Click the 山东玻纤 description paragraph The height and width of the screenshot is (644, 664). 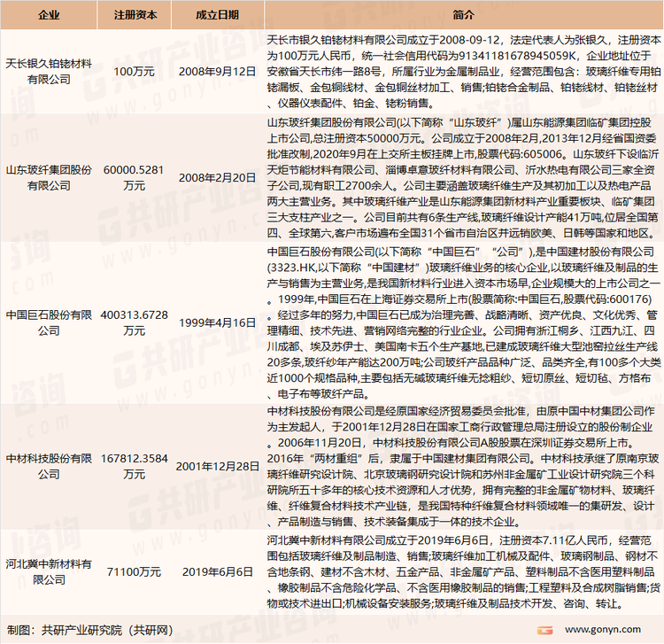(x=464, y=177)
